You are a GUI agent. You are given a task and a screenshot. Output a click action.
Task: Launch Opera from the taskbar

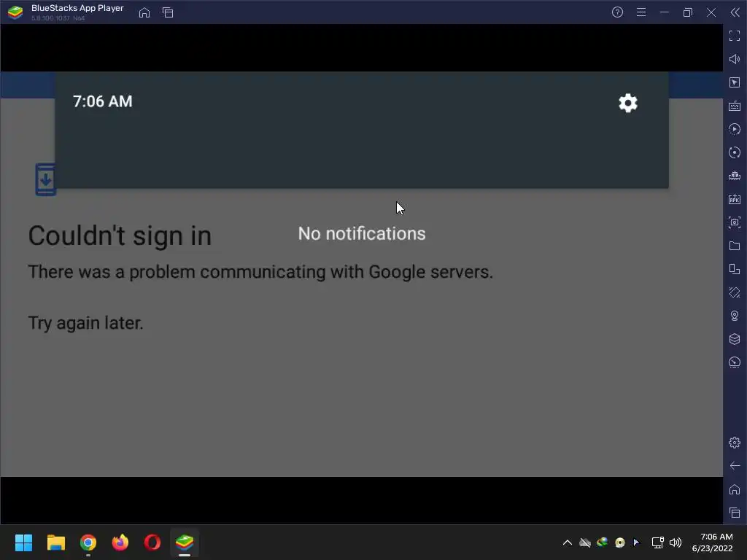pyautogui.click(x=152, y=542)
